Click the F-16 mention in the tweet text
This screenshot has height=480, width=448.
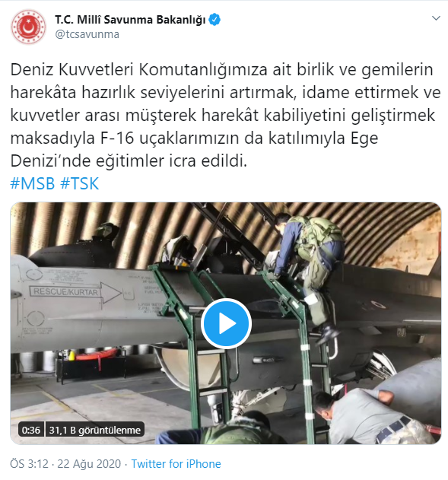117,138
